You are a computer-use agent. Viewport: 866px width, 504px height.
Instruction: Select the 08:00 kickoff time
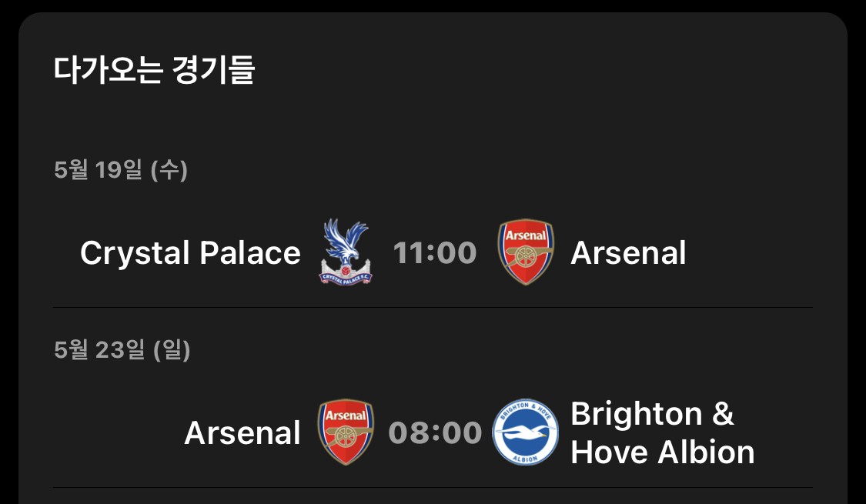pos(435,432)
